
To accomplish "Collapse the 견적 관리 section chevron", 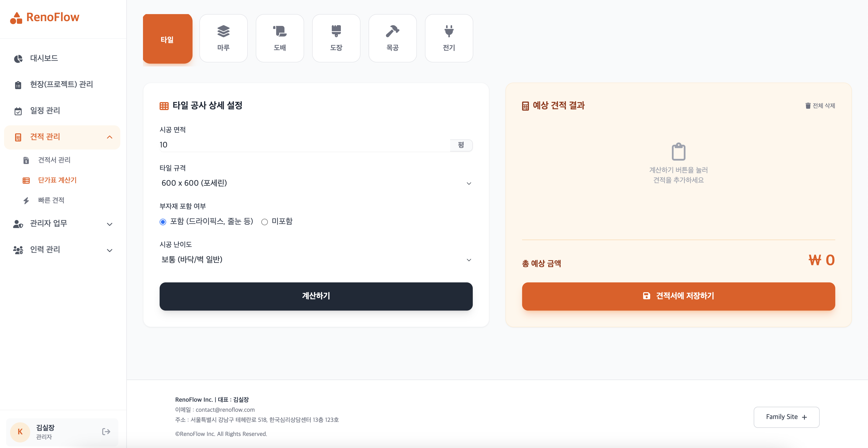I will (110, 137).
